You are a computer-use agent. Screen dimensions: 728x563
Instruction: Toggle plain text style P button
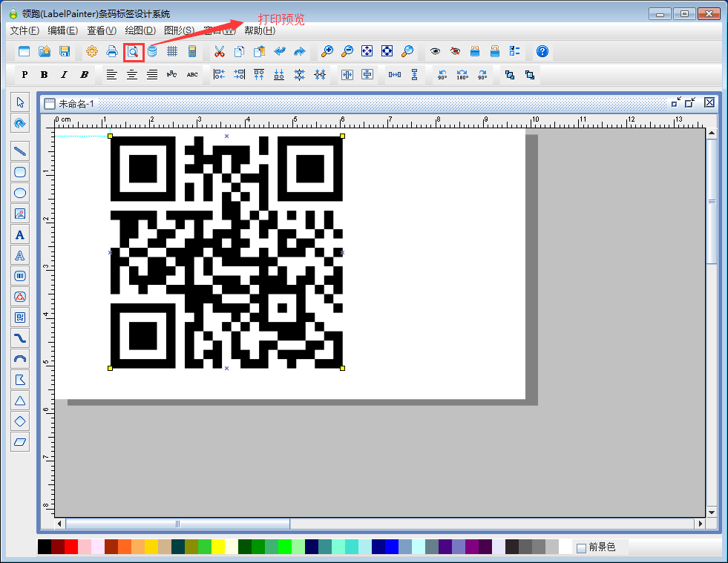(x=24, y=75)
